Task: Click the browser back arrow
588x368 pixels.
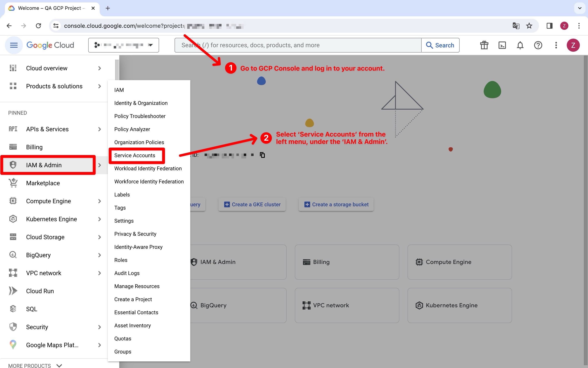Action: point(9,26)
